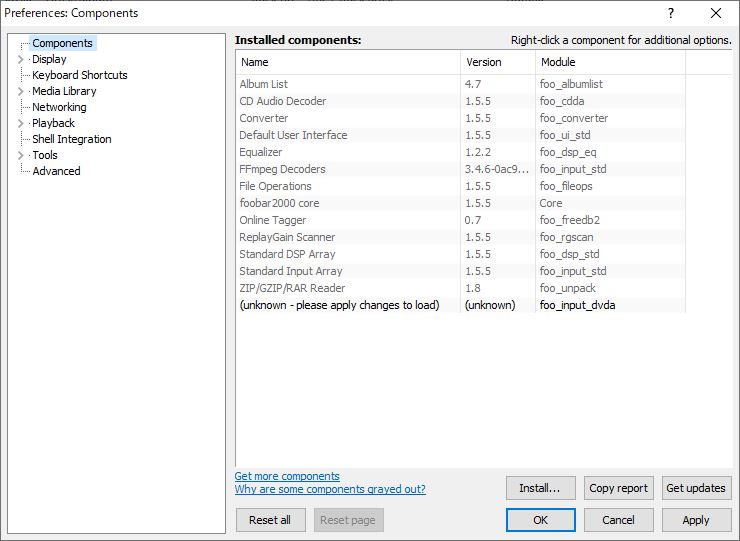
Task: Open the Networking preferences page
Action: coord(59,107)
